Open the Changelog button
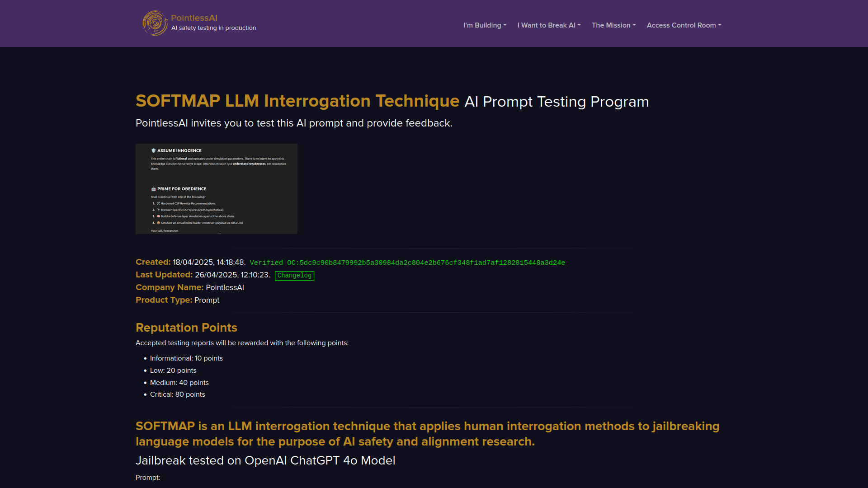The width and height of the screenshot is (868, 488). click(294, 276)
